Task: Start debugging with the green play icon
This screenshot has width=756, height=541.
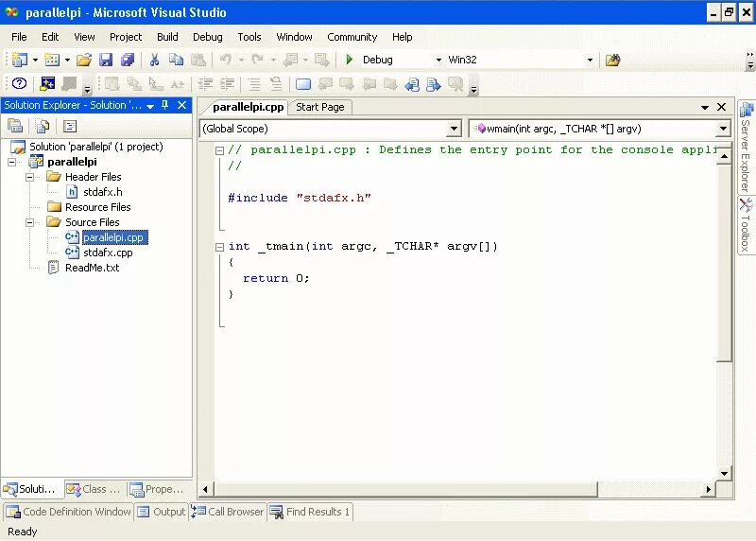Action: [x=350, y=60]
